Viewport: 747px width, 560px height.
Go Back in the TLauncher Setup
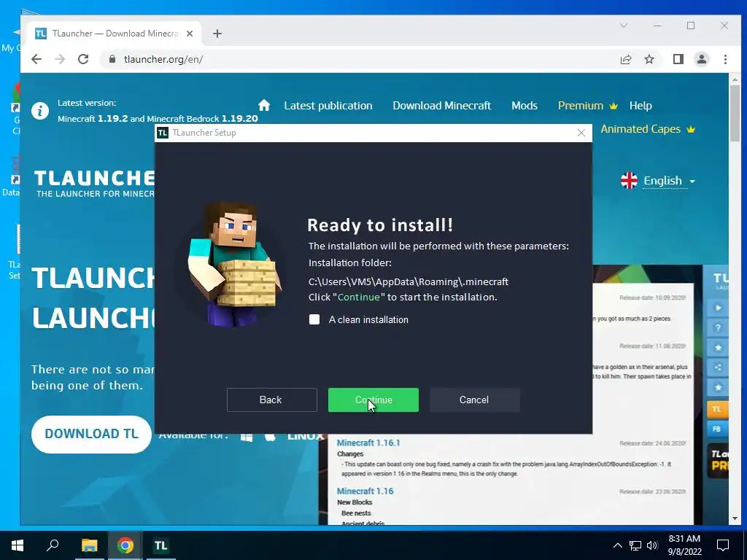pos(271,400)
